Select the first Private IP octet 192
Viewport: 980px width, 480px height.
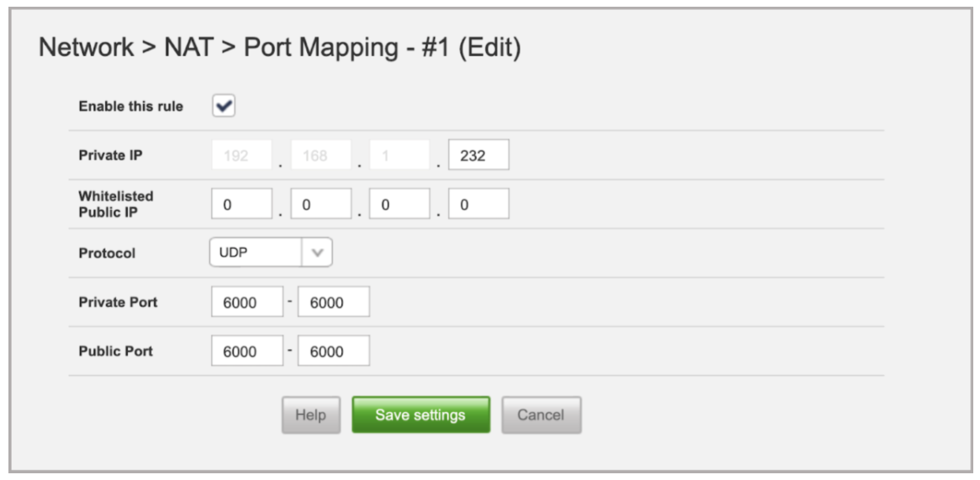pyautogui.click(x=242, y=155)
